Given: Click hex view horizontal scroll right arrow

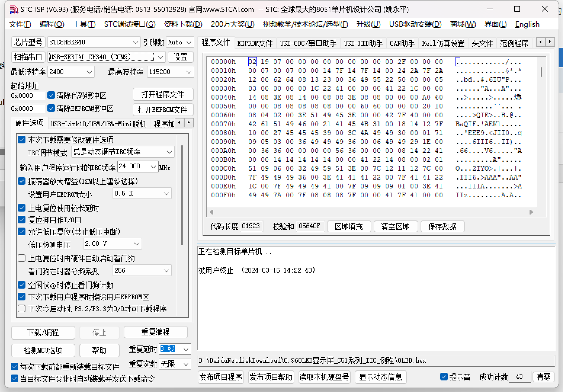Looking at the screenshot, I should tap(531, 212).
